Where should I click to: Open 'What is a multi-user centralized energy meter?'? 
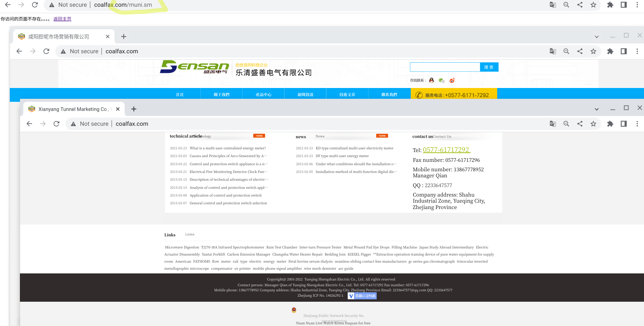(x=228, y=148)
